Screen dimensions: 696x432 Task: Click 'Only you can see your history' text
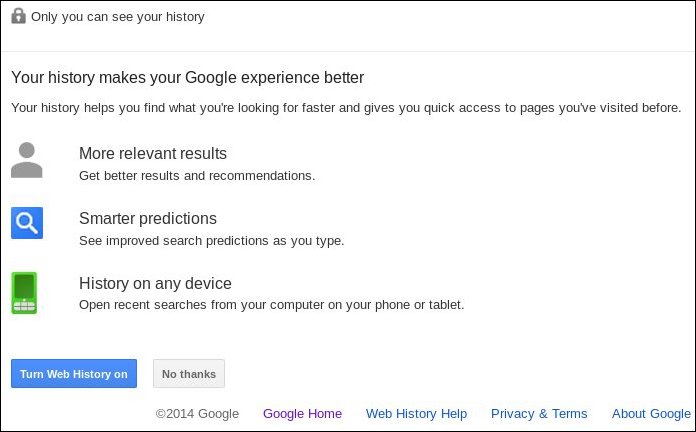[x=118, y=16]
